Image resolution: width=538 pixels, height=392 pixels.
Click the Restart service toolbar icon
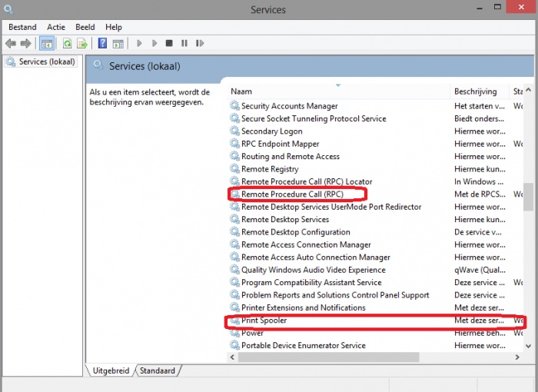pos(201,44)
